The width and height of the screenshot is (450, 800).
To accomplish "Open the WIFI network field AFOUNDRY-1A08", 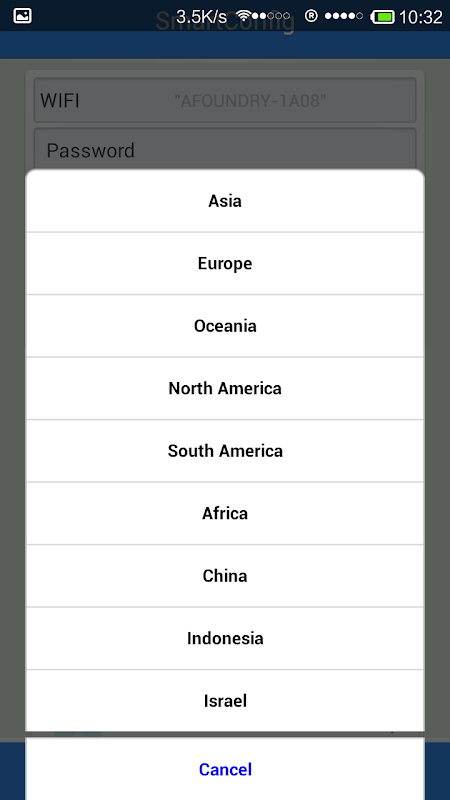I will pyautogui.click(x=225, y=101).
